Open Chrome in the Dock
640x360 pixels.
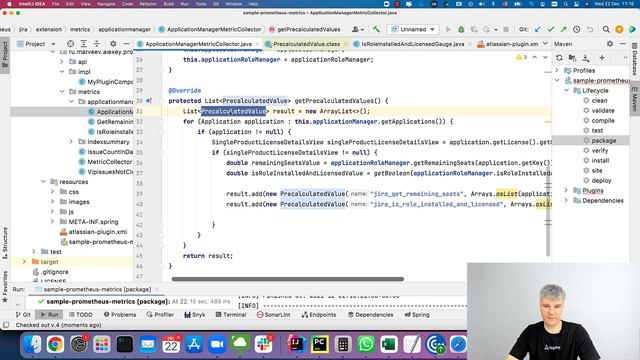click(x=55, y=344)
